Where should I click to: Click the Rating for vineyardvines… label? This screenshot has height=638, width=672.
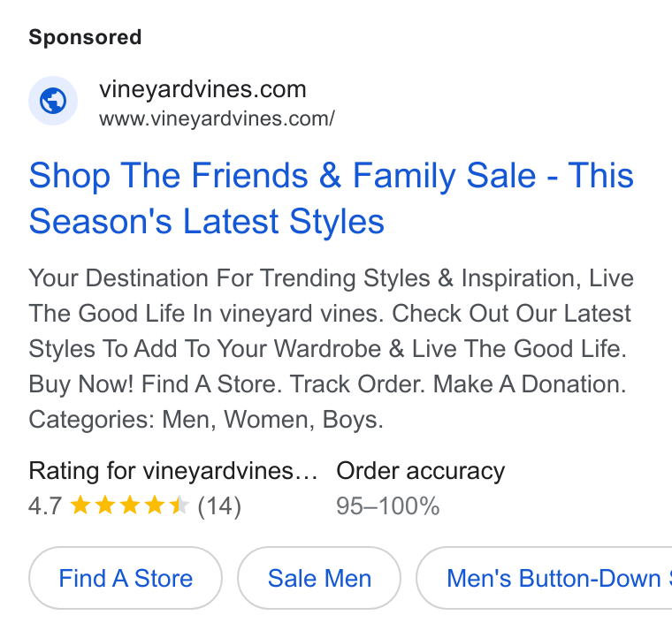point(173,471)
